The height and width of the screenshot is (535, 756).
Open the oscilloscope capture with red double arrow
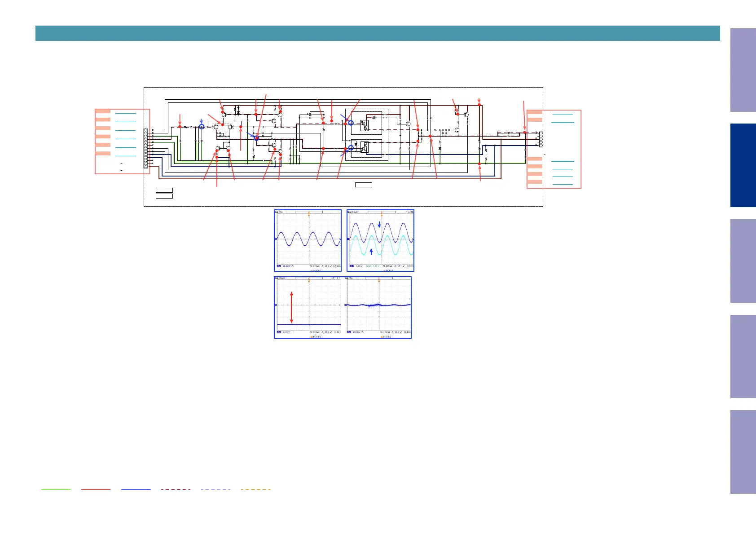click(x=308, y=307)
